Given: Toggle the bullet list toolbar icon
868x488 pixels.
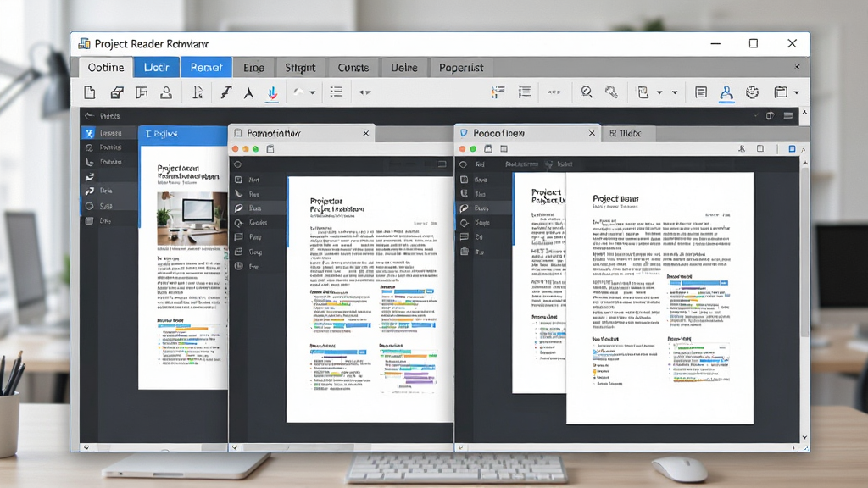Looking at the screenshot, I should click(x=336, y=91).
